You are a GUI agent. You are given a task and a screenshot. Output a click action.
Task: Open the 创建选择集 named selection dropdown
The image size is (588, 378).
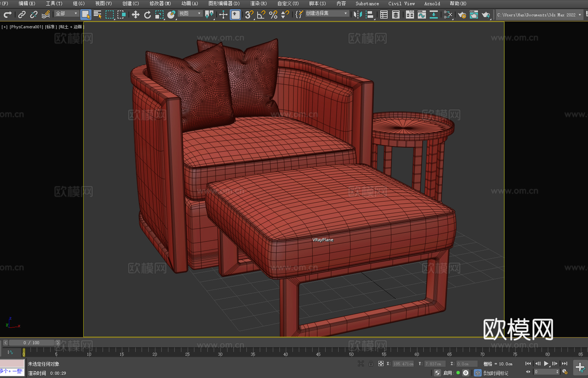327,13
